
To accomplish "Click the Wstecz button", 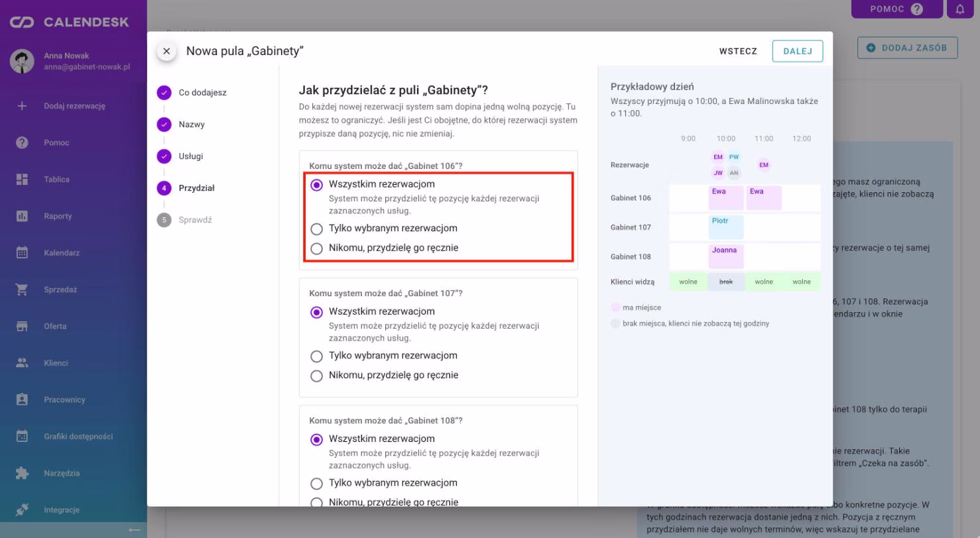I will [738, 51].
